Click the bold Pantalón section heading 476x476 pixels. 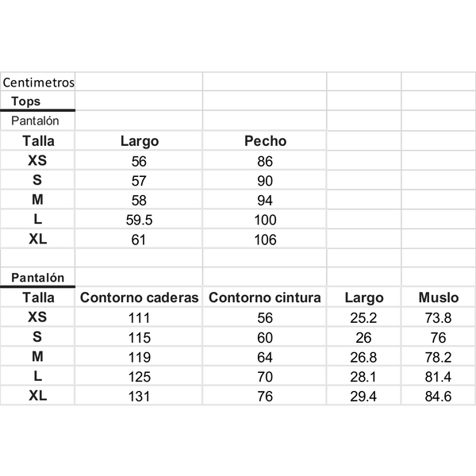(x=37, y=277)
